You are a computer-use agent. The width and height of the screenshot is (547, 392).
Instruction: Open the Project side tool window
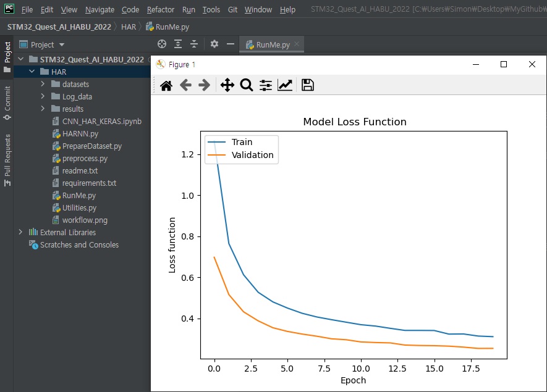[x=7, y=56]
